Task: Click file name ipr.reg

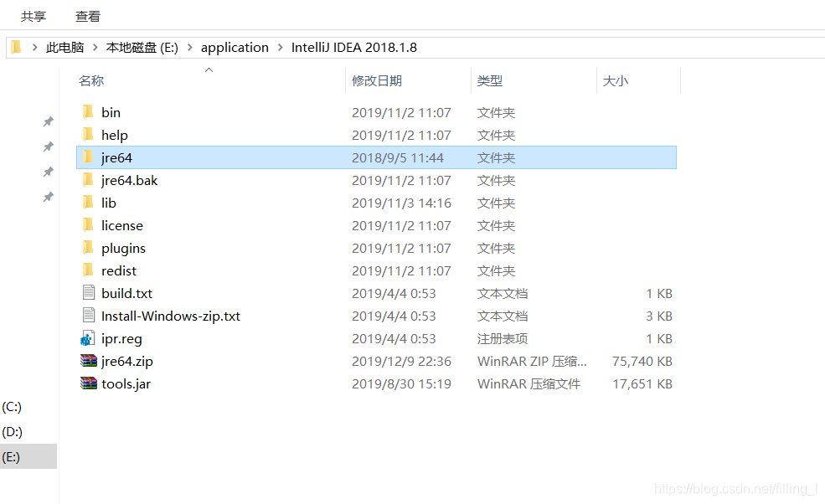Action: (x=121, y=339)
